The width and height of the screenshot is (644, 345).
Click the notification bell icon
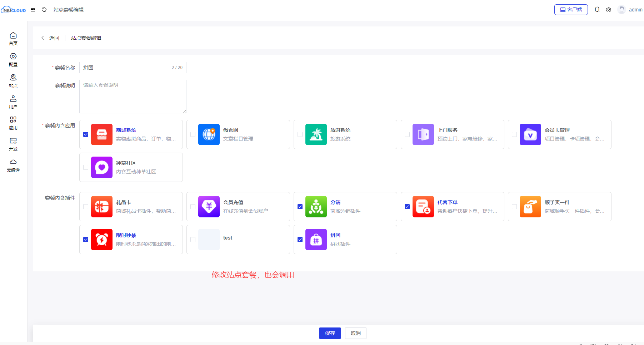(597, 10)
